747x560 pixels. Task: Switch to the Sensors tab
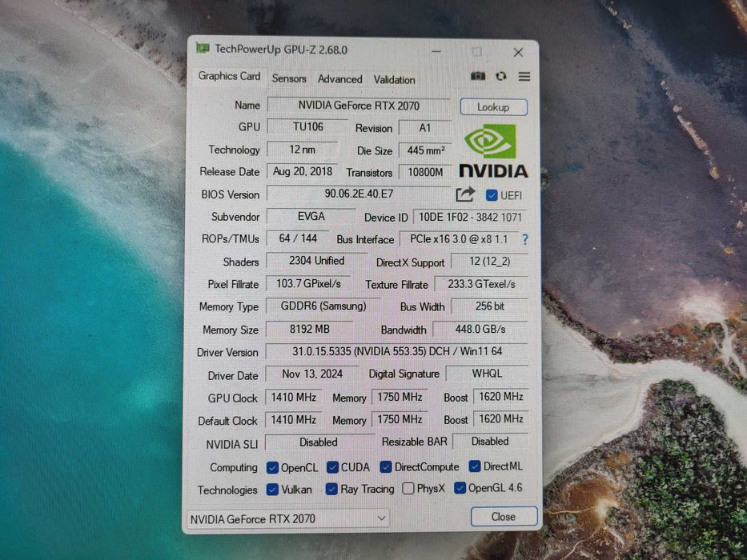(x=289, y=78)
